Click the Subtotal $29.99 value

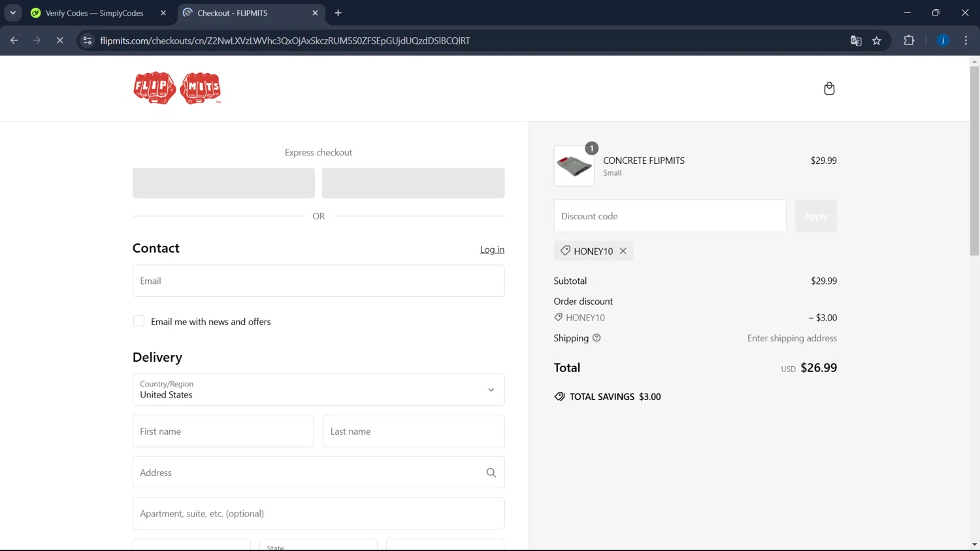pos(824,281)
